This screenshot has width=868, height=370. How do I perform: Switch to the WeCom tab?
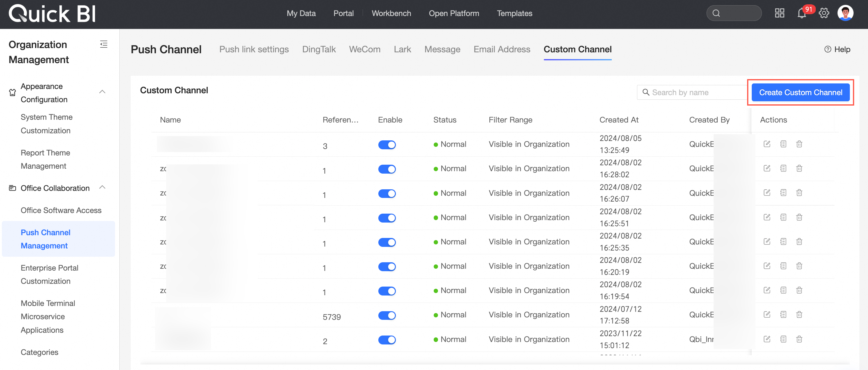(x=364, y=49)
